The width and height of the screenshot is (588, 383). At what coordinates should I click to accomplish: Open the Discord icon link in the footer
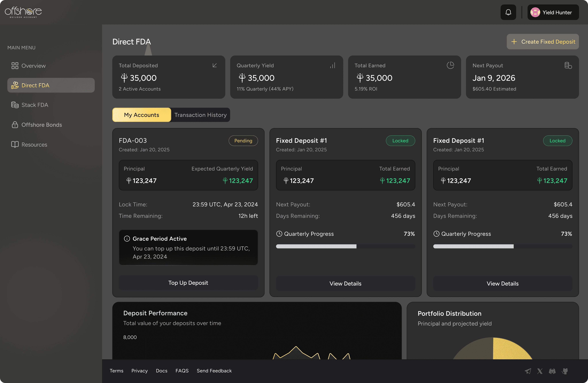pos(552,371)
